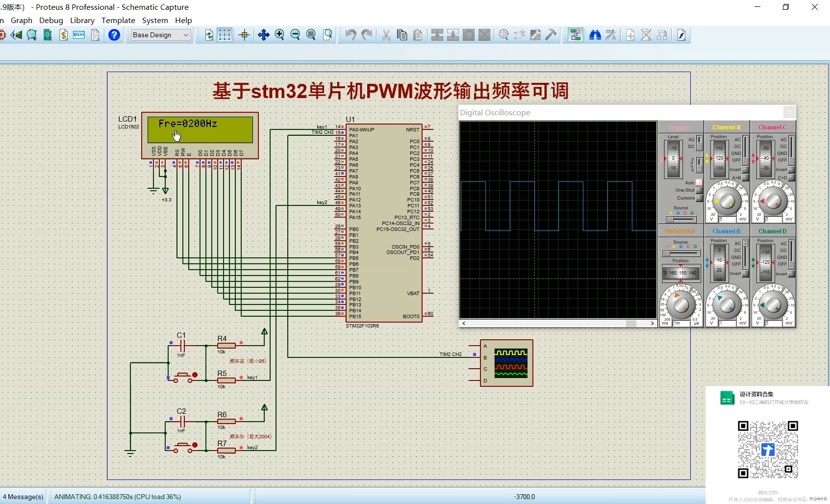Toggle the grid display icon
The height and width of the screenshot is (504, 830).
click(225, 35)
